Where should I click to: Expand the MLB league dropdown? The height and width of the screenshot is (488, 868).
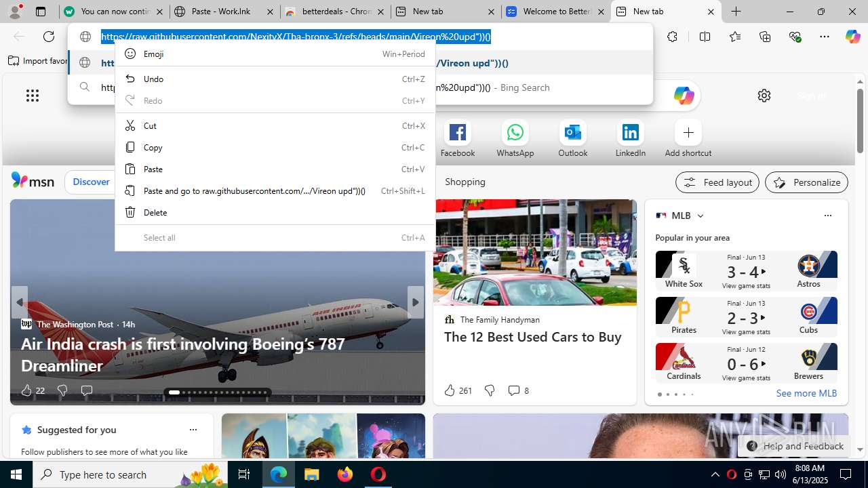(701, 216)
